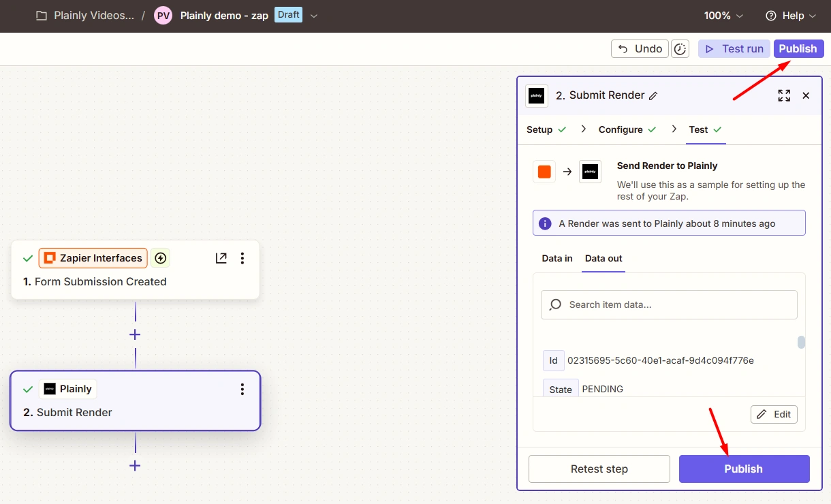The image size is (831, 504).
Task: Start a Test run
Action: (734, 48)
